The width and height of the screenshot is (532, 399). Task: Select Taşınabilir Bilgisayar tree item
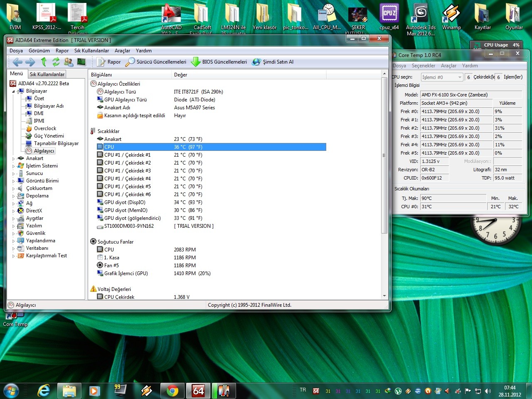click(x=56, y=143)
